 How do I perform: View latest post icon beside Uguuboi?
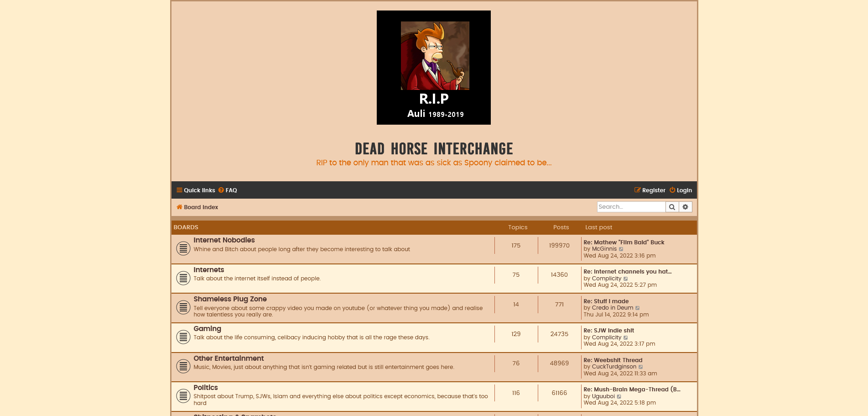pos(619,397)
